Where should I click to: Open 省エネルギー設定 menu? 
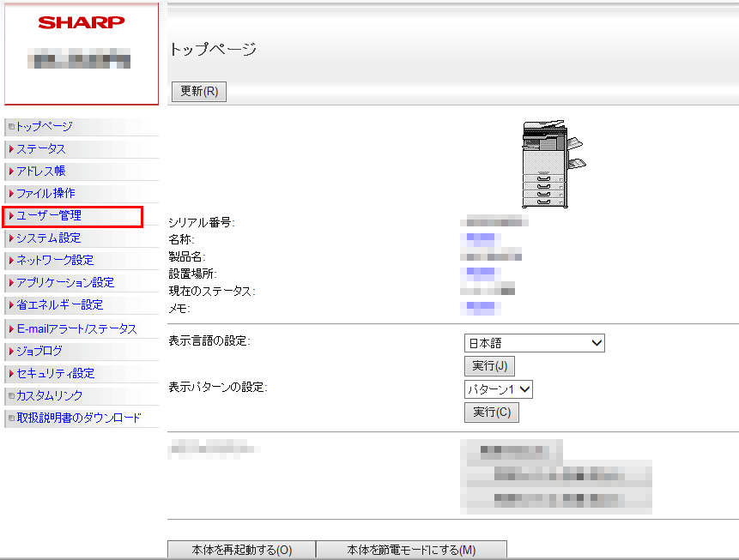tap(59, 305)
